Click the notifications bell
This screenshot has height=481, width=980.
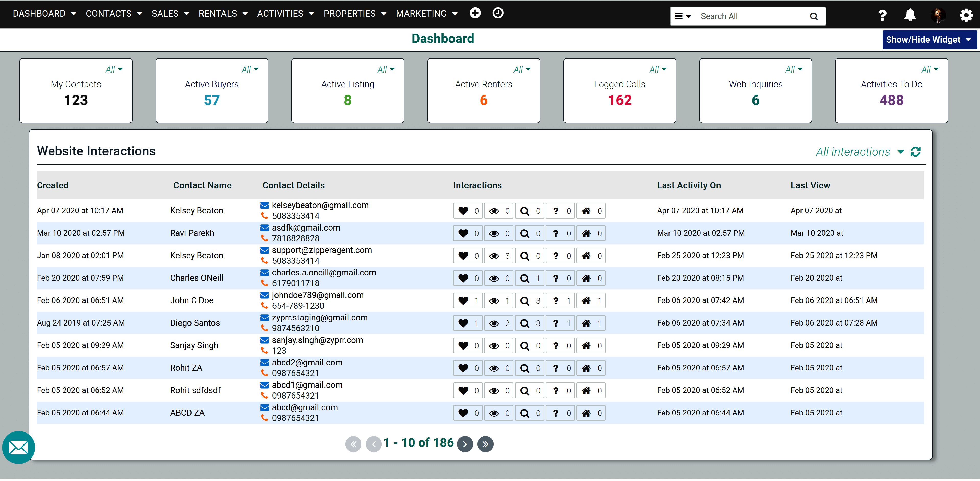pos(910,15)
